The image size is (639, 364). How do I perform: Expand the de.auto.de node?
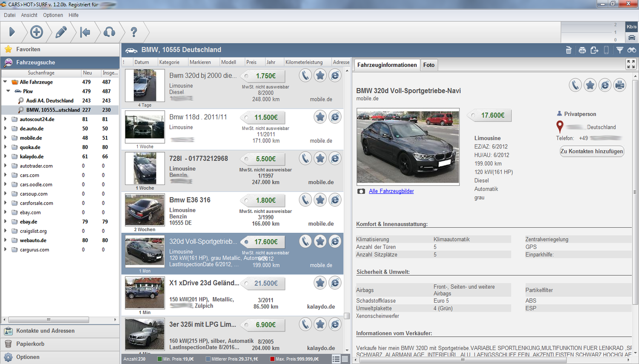click(5, 128)
